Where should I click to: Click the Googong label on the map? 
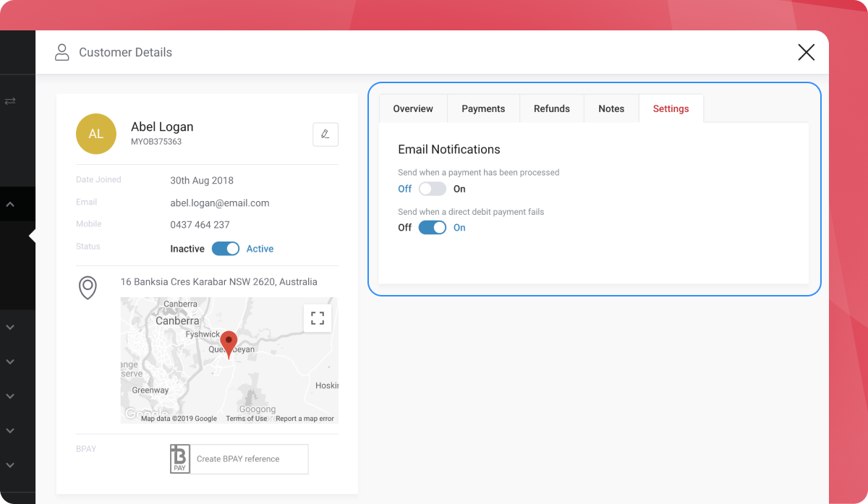coord(257,409)
